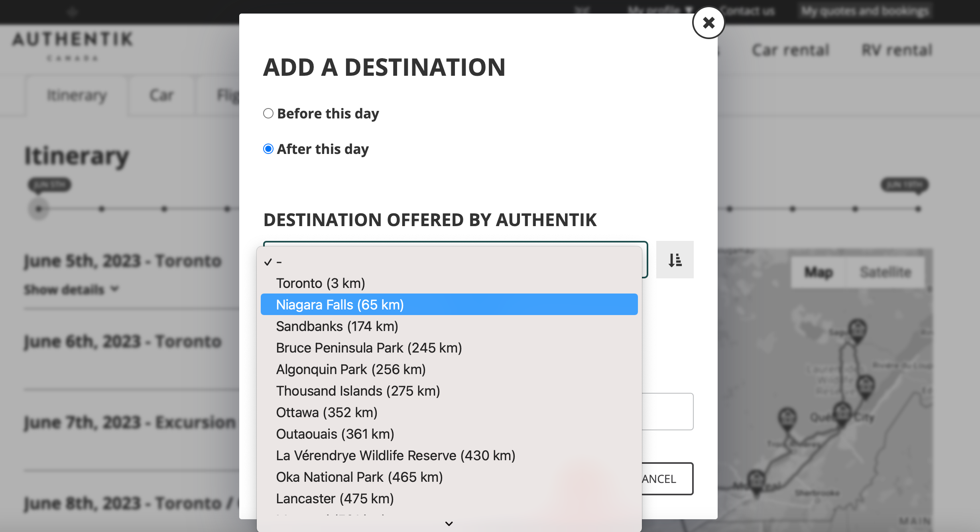Open My quotes and bookings link
This screenshot has width=980, height=532.
[x=865, y=11]
